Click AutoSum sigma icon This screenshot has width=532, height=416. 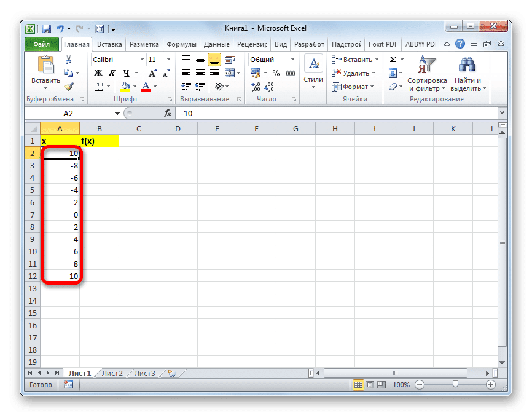click(393, 60)
